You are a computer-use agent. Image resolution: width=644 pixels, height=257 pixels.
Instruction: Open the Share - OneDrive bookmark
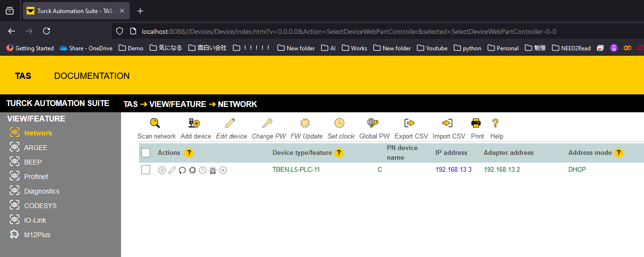tap(86, 48)
